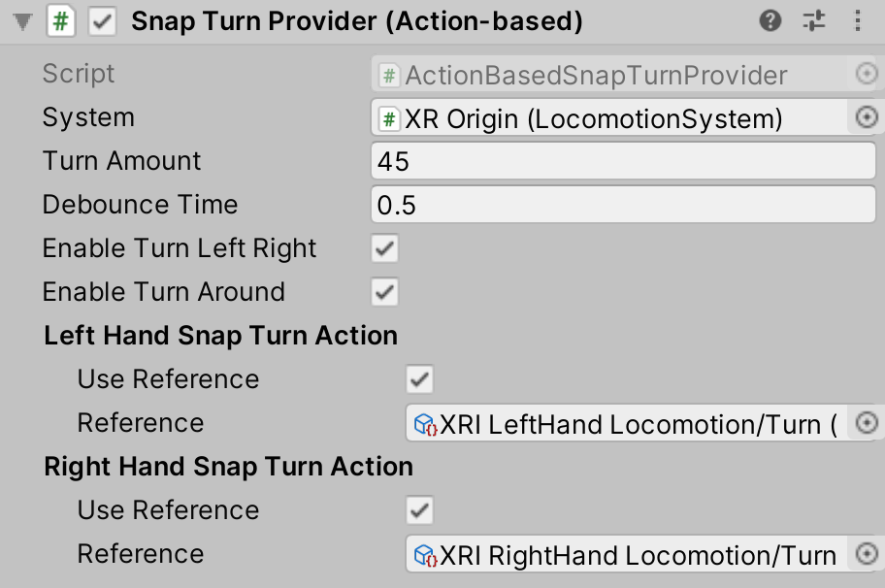Open object picker for System field
The image size is (885, 588).
[x=865, y=117]
